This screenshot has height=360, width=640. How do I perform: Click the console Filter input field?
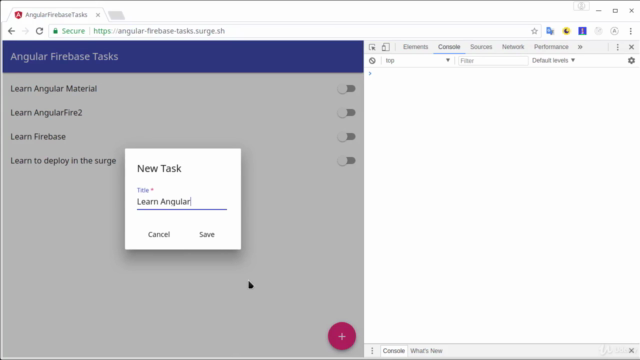[493, 60]
